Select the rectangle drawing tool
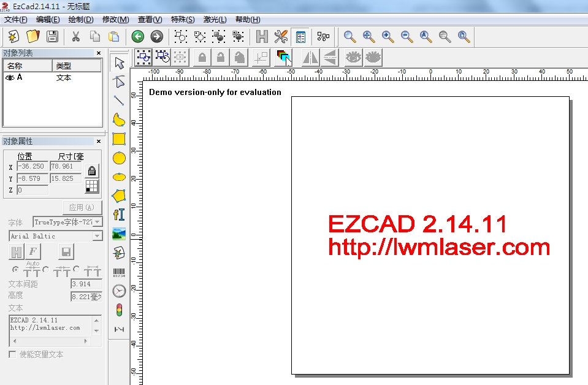Viewport: 588px width, 385px height. click(119, 139)
